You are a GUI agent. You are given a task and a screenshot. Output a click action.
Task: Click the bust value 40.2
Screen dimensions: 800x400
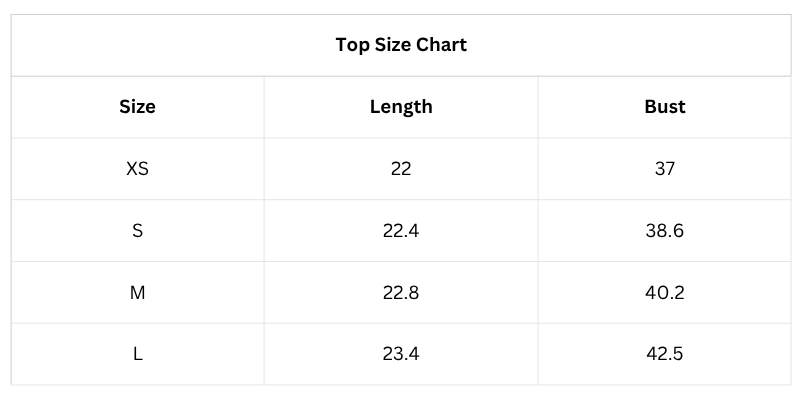(x=665, y=293)
